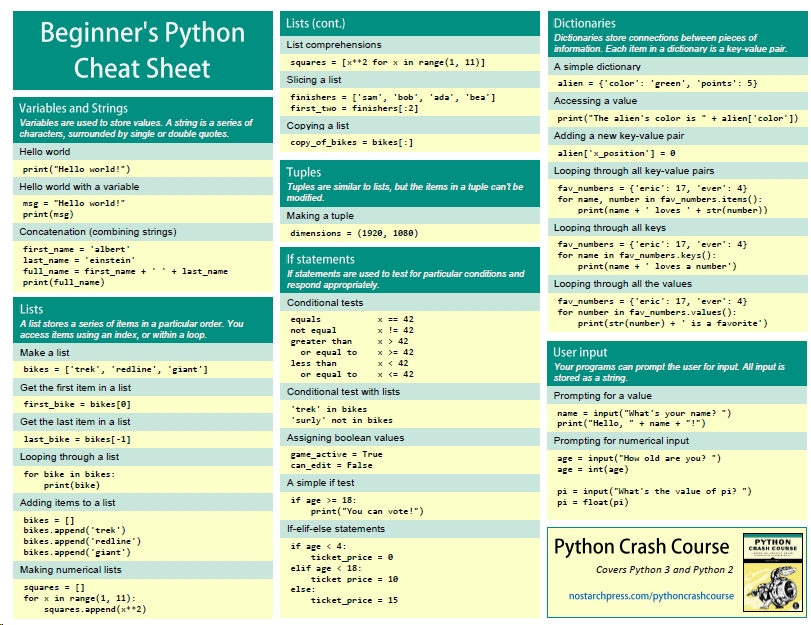Click the Hello world subheading
Viewport: 811px width, 625px height.
click(x=45, y=152)
